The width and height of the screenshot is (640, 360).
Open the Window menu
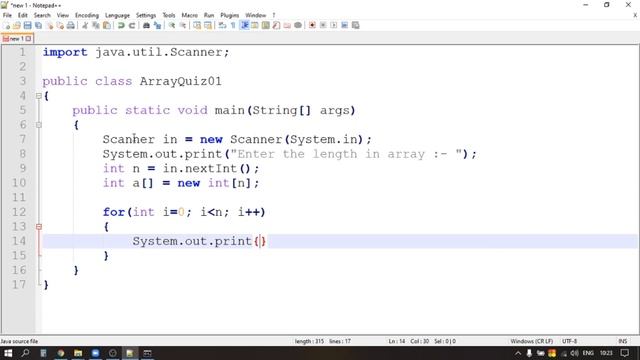pos(256,15)
